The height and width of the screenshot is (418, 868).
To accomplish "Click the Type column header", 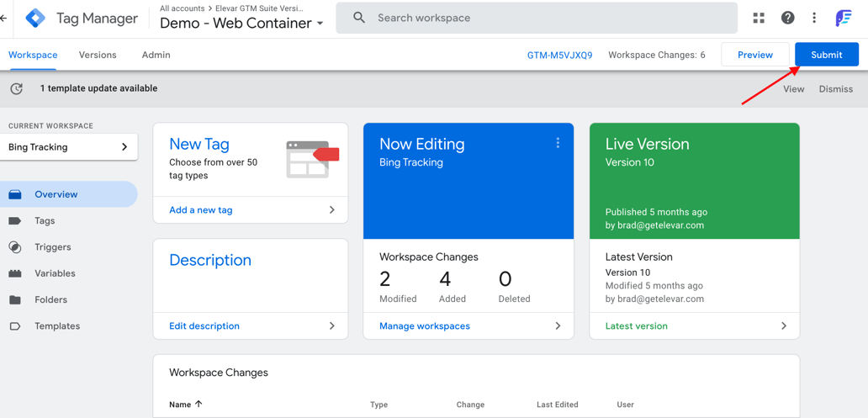I will [378, 405].
